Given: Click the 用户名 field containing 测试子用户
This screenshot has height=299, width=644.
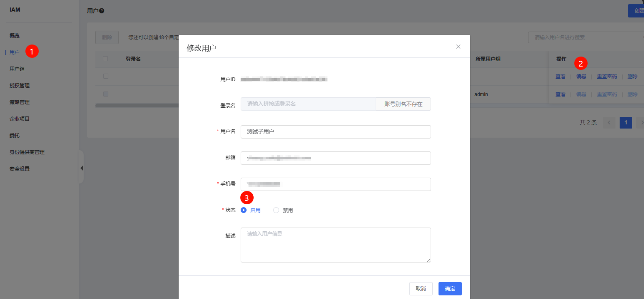Looking at the screenshot, I should click(x=336, y=132).
